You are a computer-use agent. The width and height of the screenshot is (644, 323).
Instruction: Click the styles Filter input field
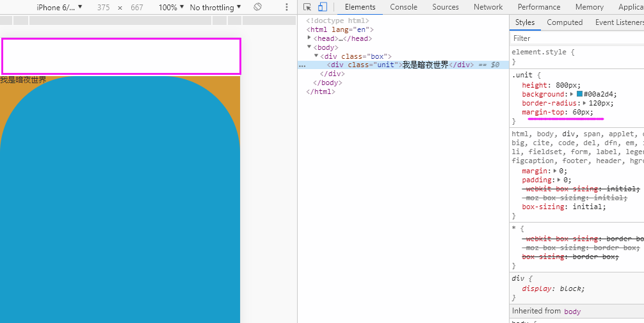tap(577, 38)
